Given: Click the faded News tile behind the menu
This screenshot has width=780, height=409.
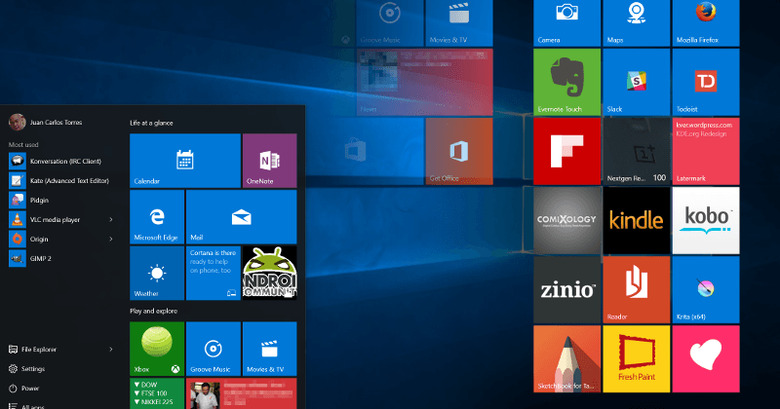Looking at the screenshot, I should coord(425,82).
